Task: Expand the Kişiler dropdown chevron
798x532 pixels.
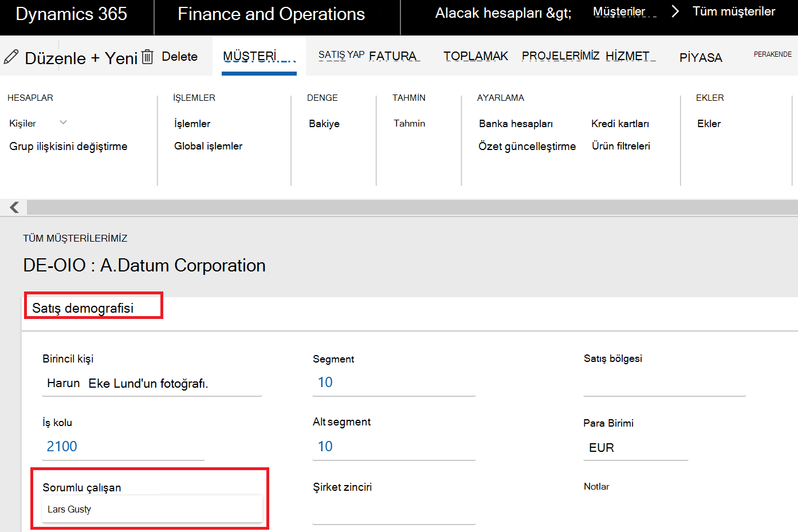Action: 63,123
